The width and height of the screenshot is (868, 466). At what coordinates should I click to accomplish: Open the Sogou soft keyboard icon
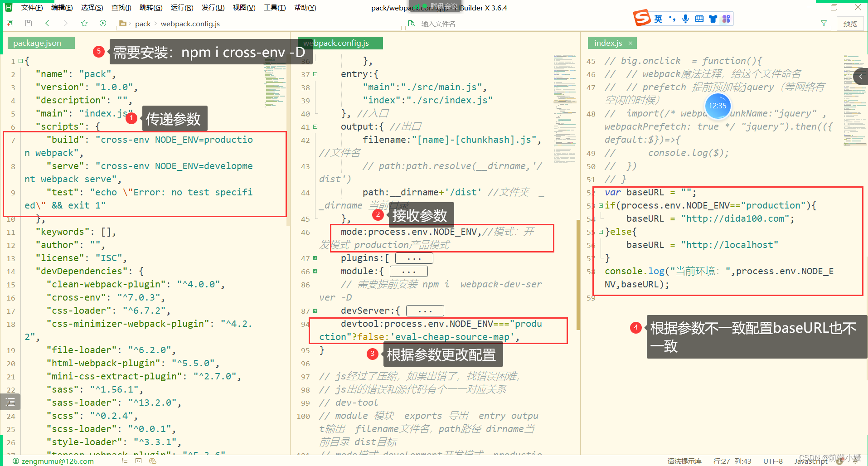point(699,19)
